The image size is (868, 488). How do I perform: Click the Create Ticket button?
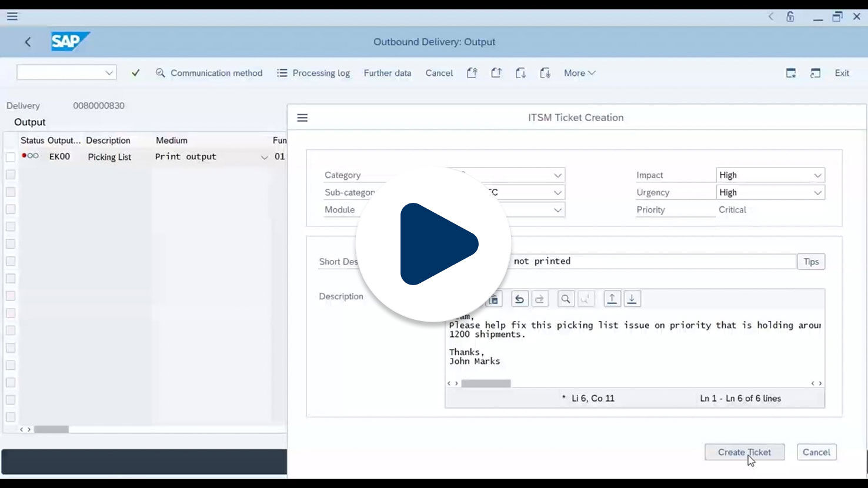coord(745,452)
